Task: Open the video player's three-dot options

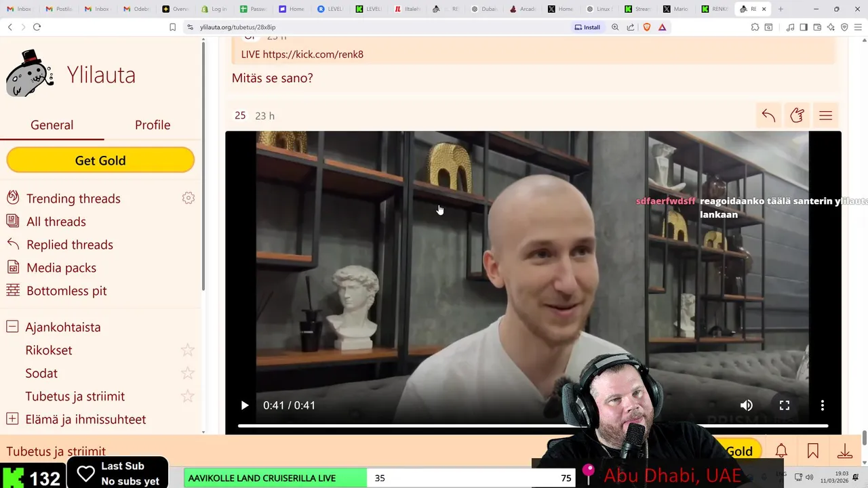Action: pos(823,405)
